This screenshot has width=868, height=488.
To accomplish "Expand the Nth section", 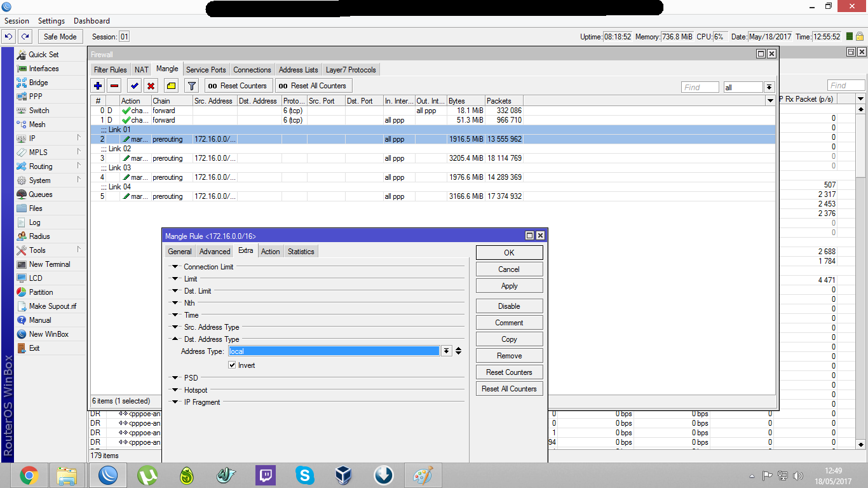I will tap(175, 303).
